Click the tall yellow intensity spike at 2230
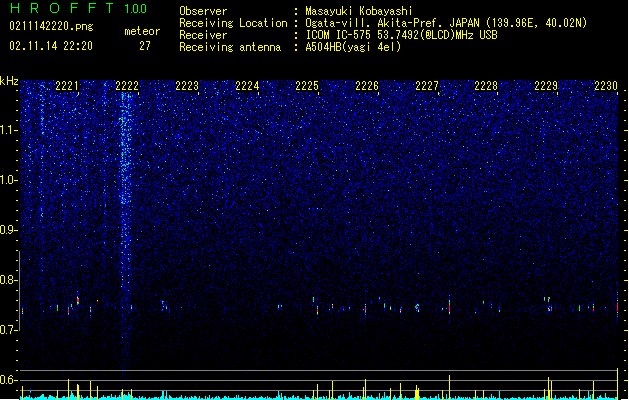Screen dimensions: 629x400 click(617, 383)
